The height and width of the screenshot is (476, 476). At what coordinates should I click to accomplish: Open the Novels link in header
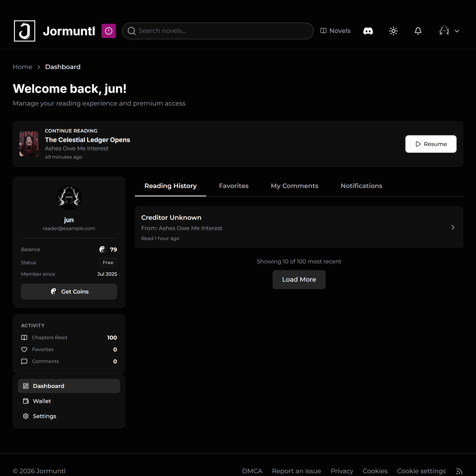point(335,31)
